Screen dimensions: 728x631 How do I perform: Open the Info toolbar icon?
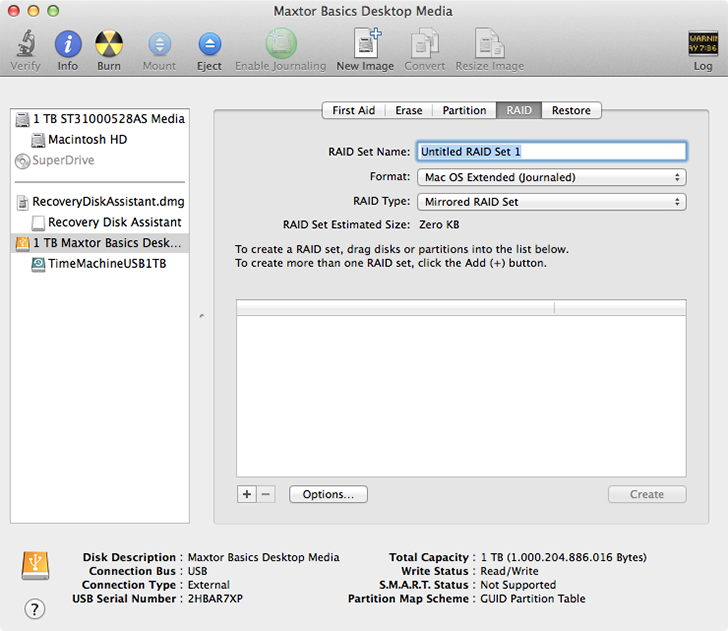point(68,44)
